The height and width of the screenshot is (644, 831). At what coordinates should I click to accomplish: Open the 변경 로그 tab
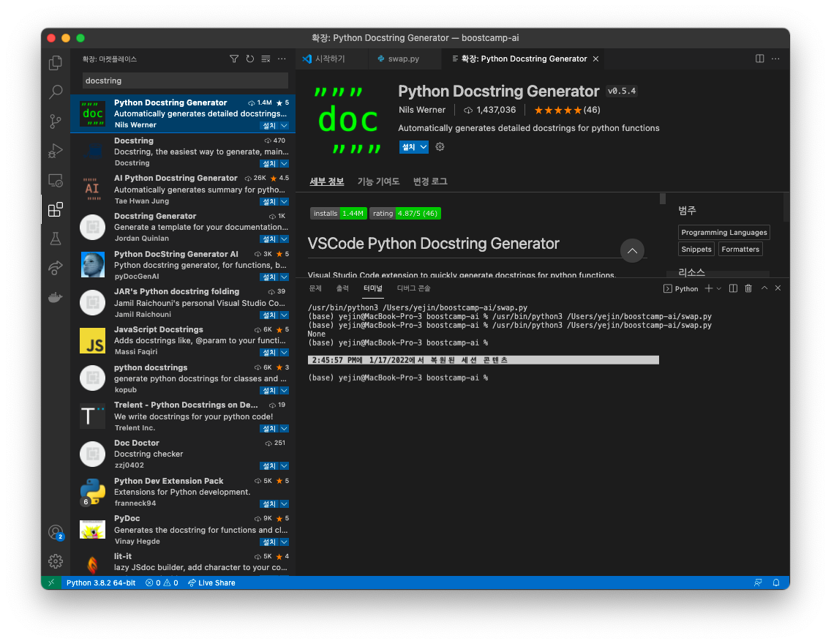tap(430, 181)
